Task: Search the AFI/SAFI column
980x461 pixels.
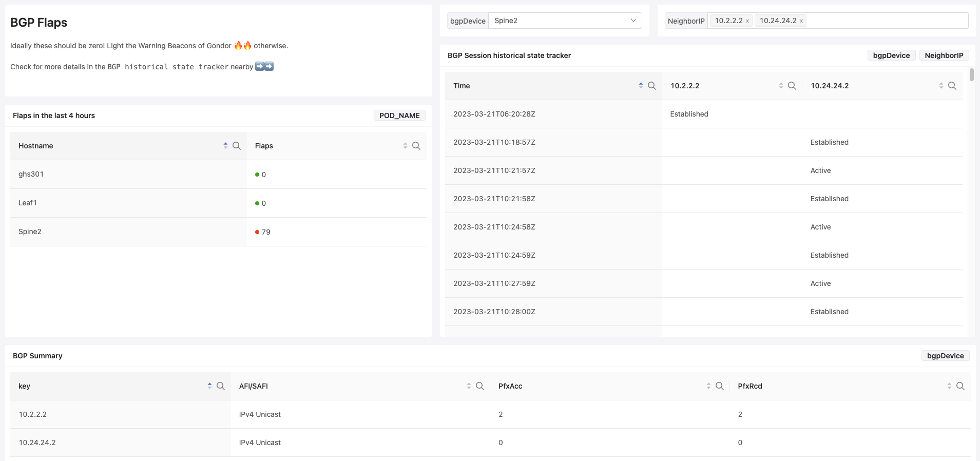Action: pos(480,386)
